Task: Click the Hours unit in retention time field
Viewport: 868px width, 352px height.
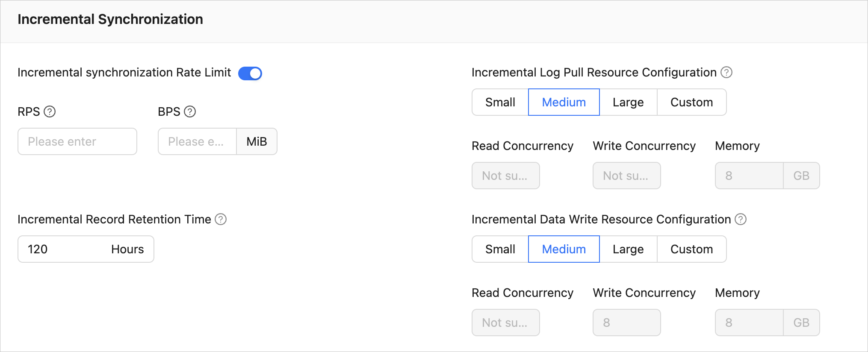Action: pyautogui.click(x=127, y=249)
